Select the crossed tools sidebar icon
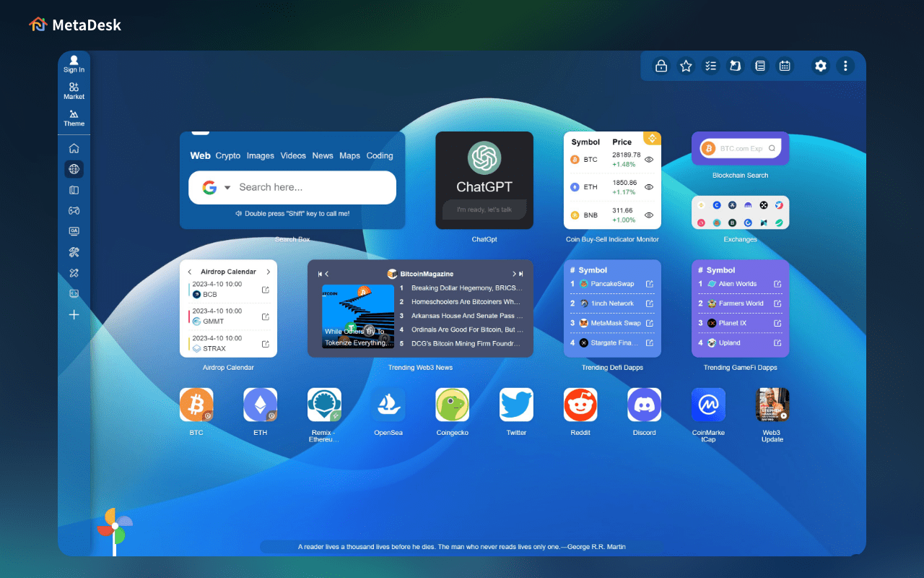The height and width of the screenshot is (578, 924). (74, 252)
